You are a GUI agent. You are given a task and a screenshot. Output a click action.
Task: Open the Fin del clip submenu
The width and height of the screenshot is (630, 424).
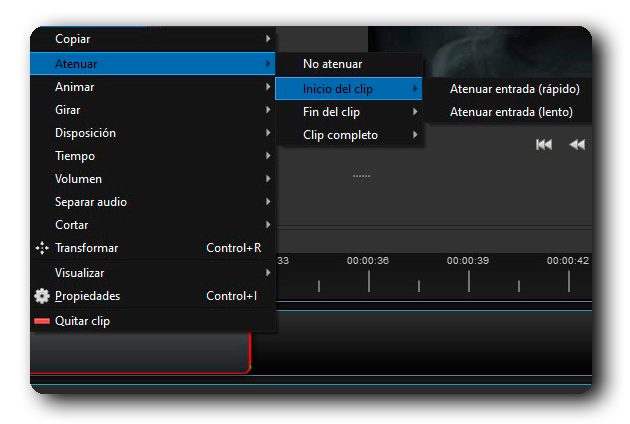point(349,112)
